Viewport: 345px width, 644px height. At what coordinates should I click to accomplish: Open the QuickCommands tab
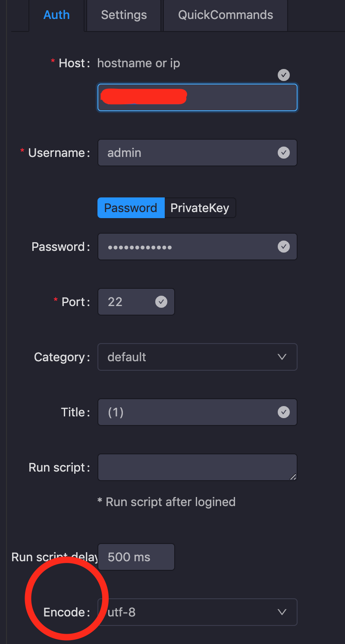click(226, 15)
